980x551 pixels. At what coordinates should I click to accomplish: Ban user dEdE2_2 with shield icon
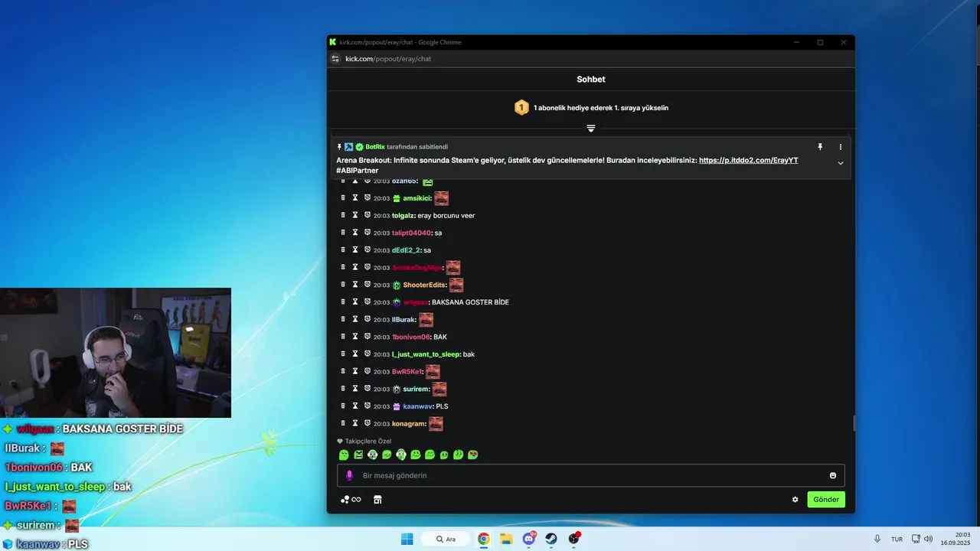point(367,249)
